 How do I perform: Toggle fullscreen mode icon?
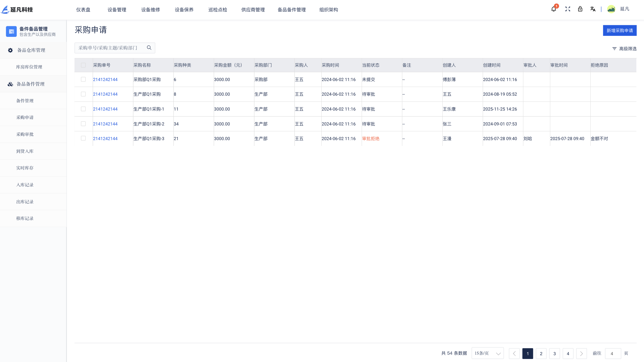click(568, 9)
